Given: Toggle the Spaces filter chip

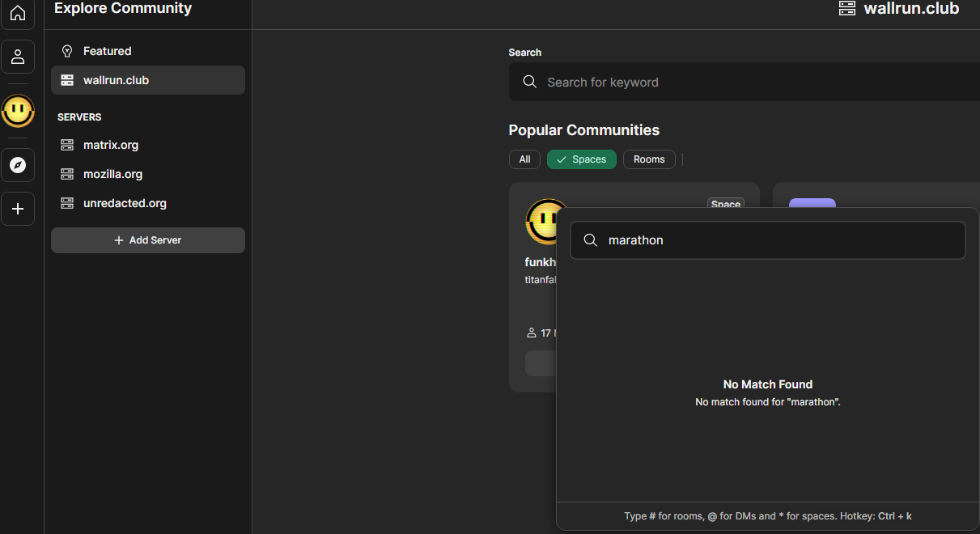Looking at the screenshot, I should coord(582,159).
